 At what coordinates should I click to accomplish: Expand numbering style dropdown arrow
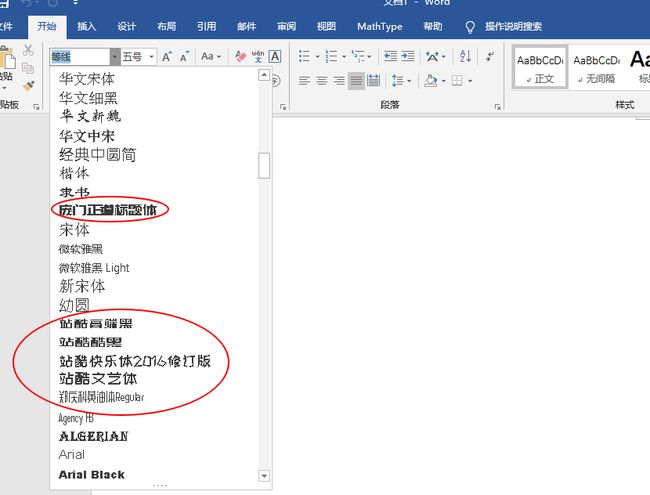coord(344,56)
